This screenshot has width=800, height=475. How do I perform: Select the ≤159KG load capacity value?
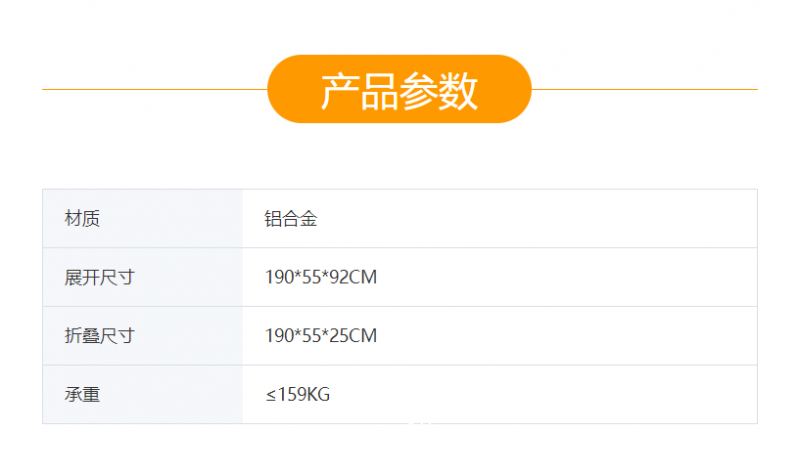tap(297, 395)
